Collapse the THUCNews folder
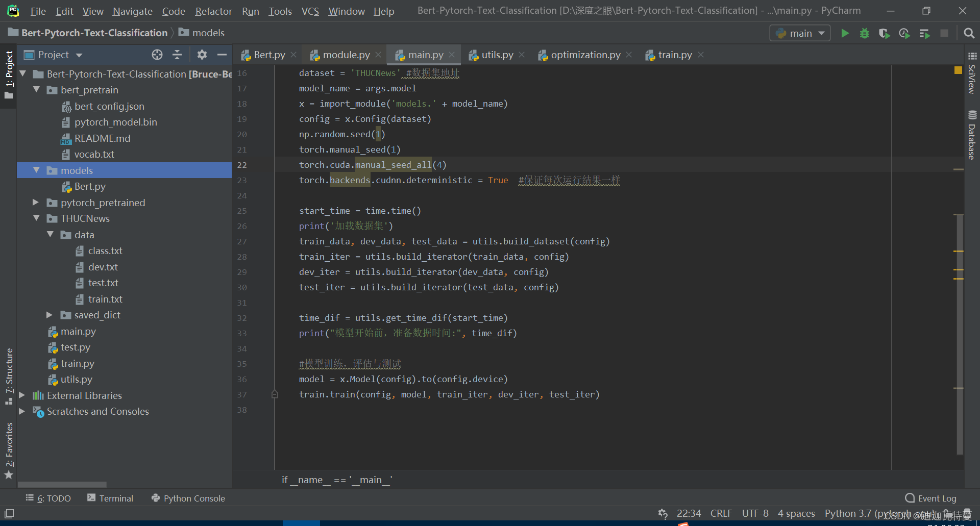The image size is (980, 526). tap(36, 218)
